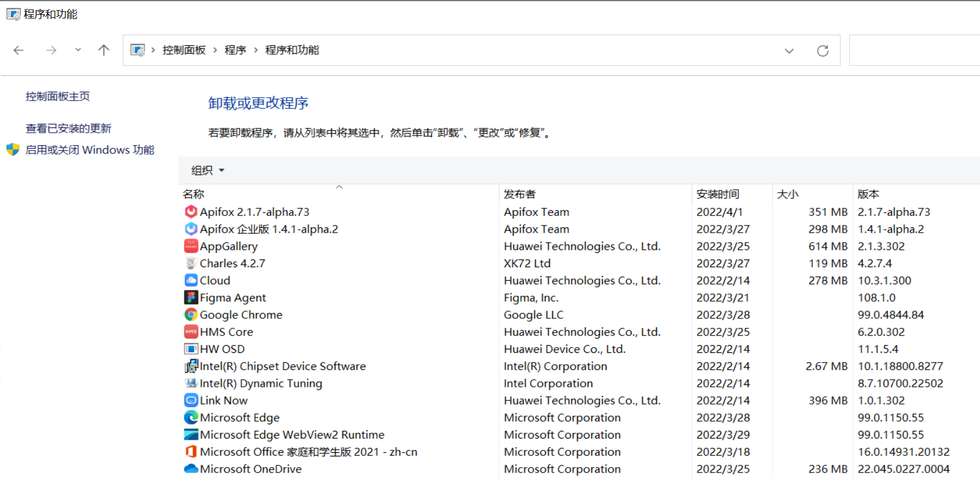The width and height of the screenshot is (980, 479).
Task: Click publisher Huawei Device Co., Ltd.
Action: coord(564,349)
